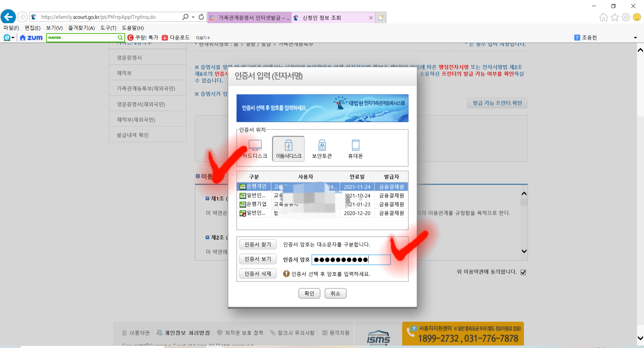Image resolution: width=644 pixels, height=348 pixels.
Task: Toggle the 위 이용약관에 동의합니다 checkbox
Action: click(x=523, y=272)
